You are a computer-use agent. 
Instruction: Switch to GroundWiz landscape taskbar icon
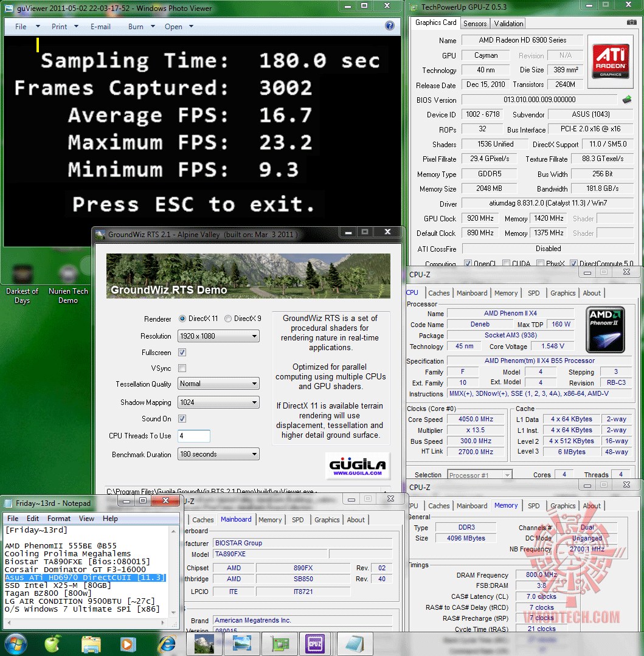(x=204, y=644)
